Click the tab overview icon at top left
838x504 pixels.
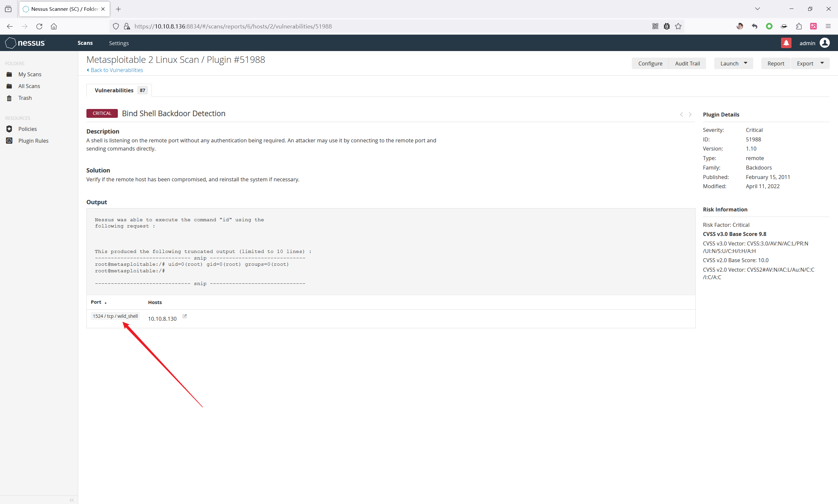click(x=8, y=9)
